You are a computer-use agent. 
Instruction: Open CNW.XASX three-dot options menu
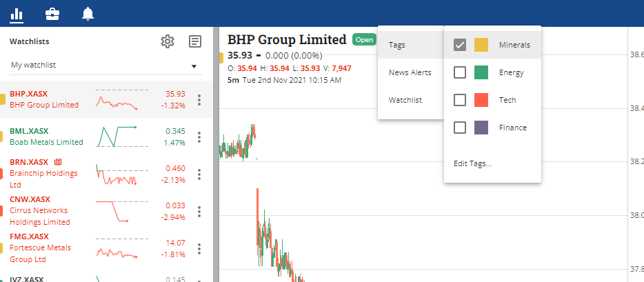[x=199, y=212]
